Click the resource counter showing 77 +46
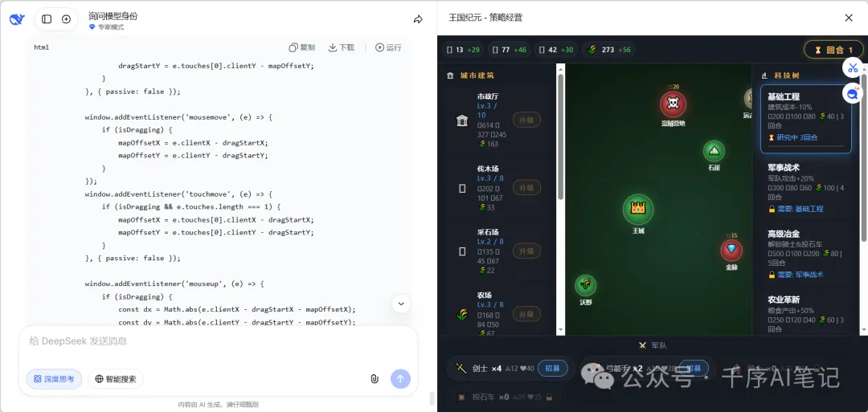This screenshot has width=868, height=412. (x=510, y=50)
